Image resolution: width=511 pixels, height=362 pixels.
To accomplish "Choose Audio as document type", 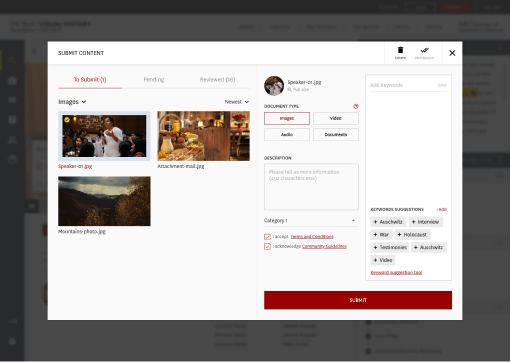I will (287, 134).
